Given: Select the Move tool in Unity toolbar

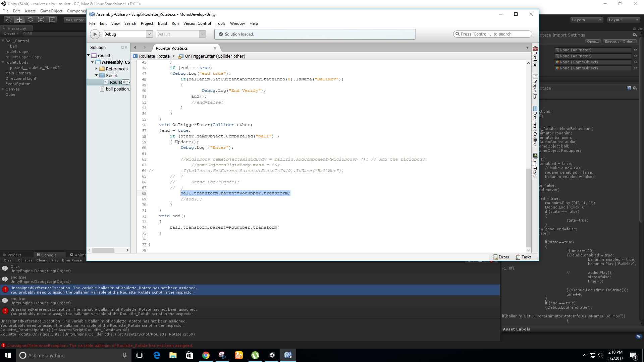Looking at the screenshot, I should coord(19,20).
